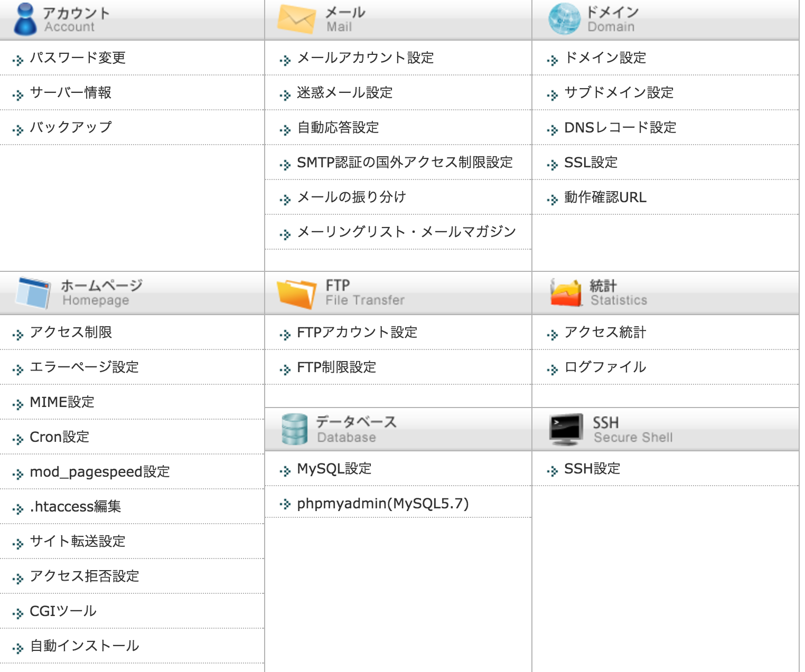Click the メール Mail section heading
Screen dimensions: 805x672
pyautogui.click(x=345, y=19)
